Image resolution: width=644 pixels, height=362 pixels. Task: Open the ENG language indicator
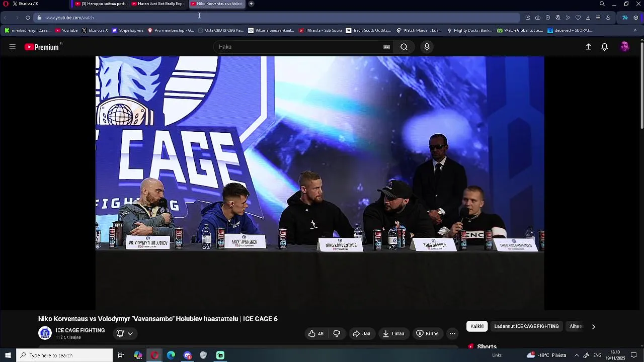597,355
